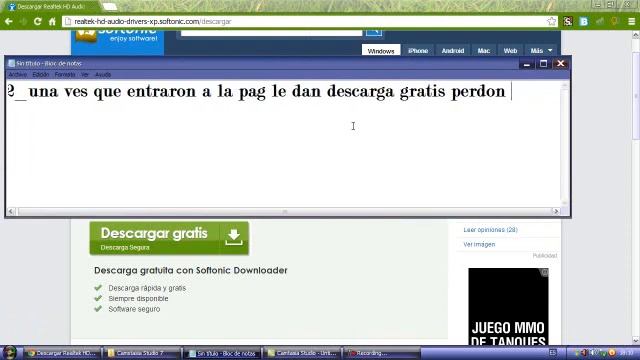Click Notepad's horizontal scrollbar left arrow
640x360 pixels.
click(11, 211)
